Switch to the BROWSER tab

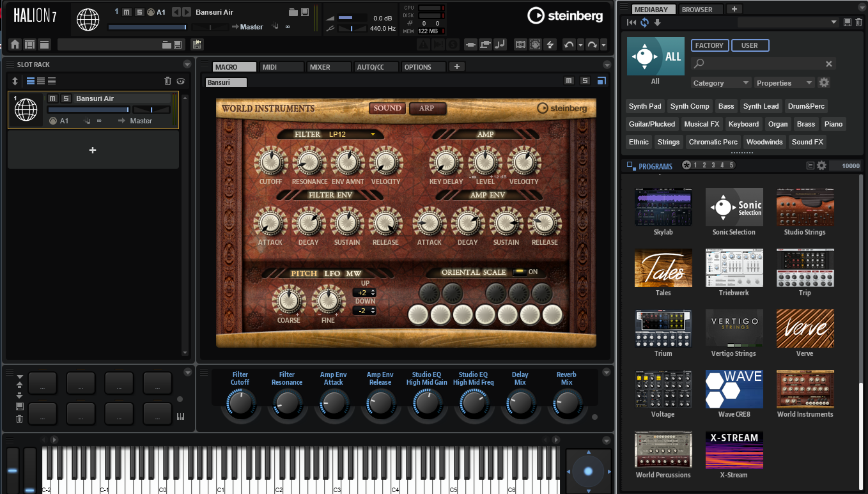tap(701, 9)
